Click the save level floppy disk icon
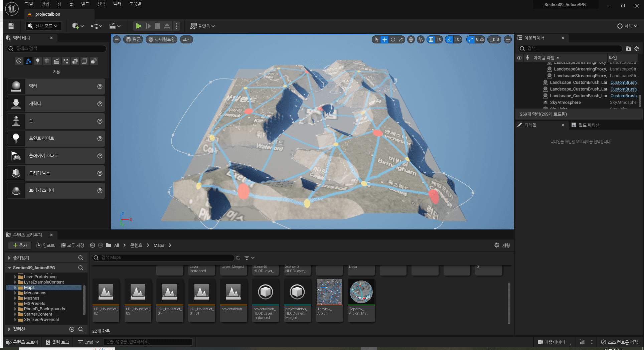 pos(11,26)
